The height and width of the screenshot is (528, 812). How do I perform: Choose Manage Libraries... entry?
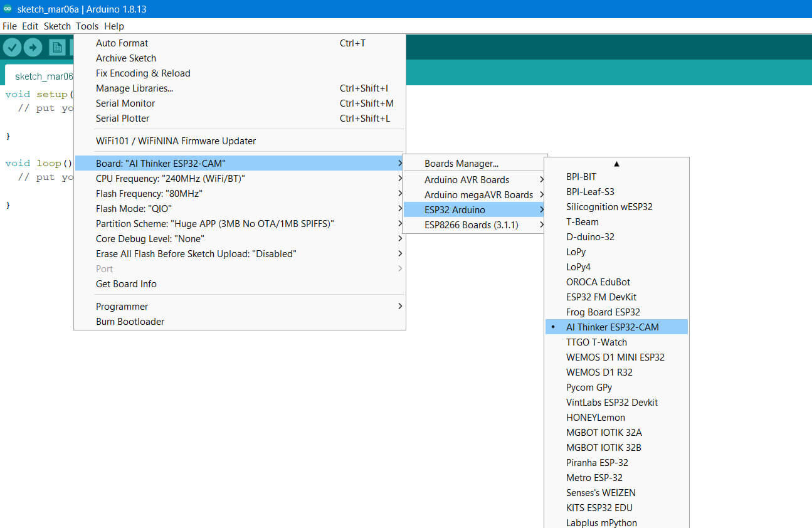[134, 88]
